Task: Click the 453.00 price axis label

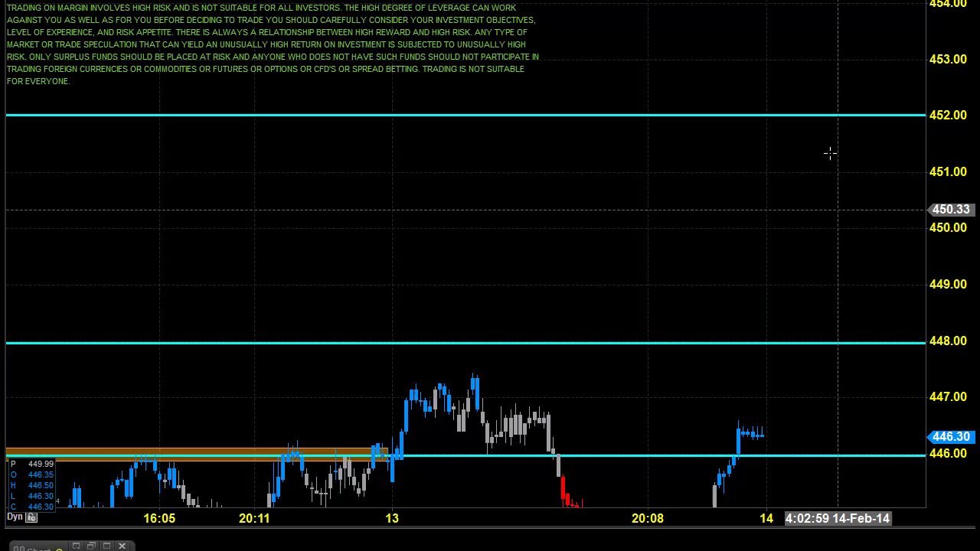Action: point(948,59)
